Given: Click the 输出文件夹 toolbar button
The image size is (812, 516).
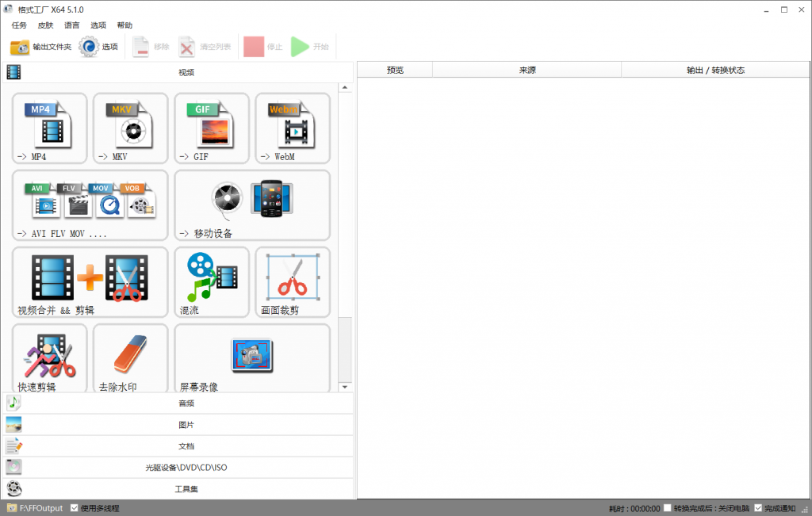Looking at the screenshot, I should (x=41, y=47).
